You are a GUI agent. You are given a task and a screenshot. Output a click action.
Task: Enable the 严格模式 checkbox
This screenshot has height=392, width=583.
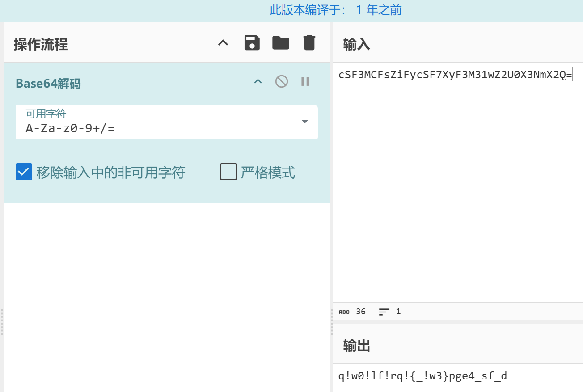point(228,172)
